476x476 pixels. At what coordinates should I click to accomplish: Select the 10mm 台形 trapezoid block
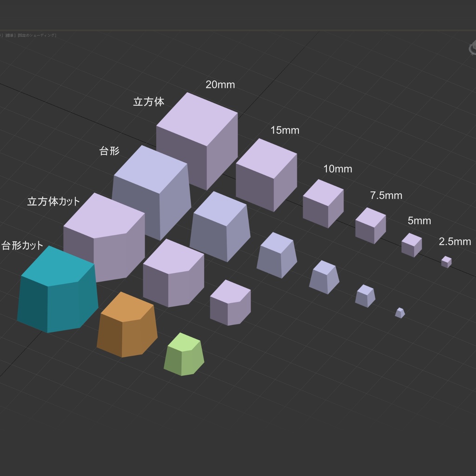pos(277,255)
